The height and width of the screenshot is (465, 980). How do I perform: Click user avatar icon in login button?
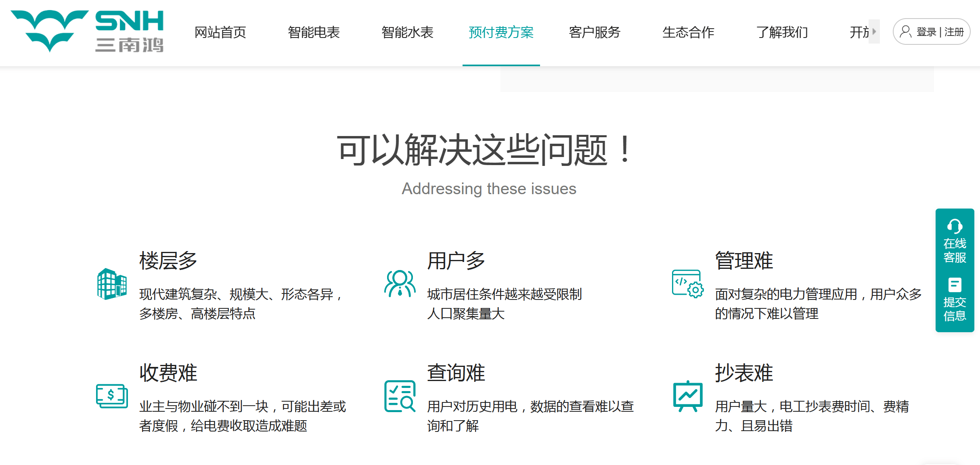pos(905,31)
